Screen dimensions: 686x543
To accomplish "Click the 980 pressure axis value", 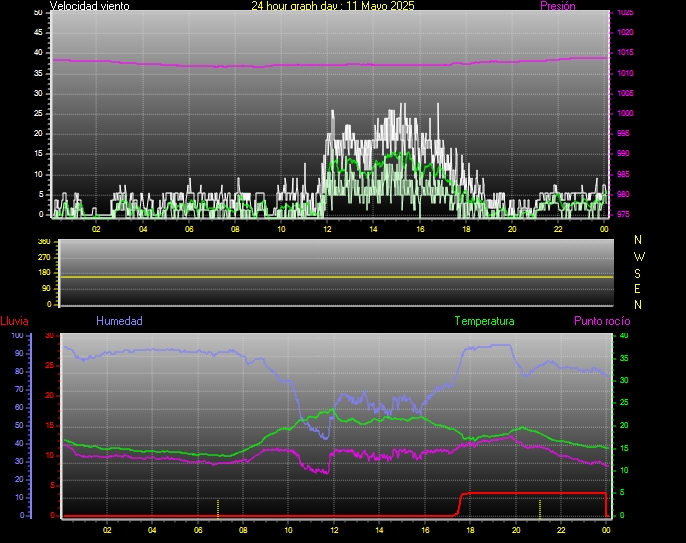I will tap(623, 194).
